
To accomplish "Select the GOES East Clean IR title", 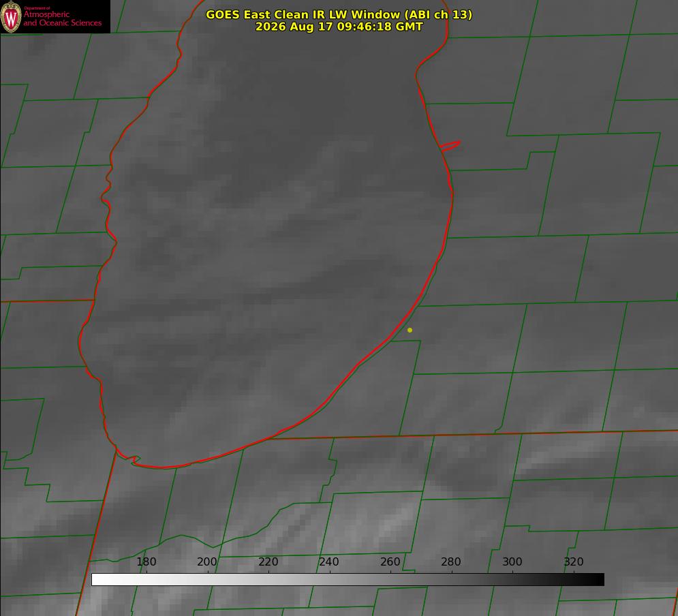I will tap(339, 14).
